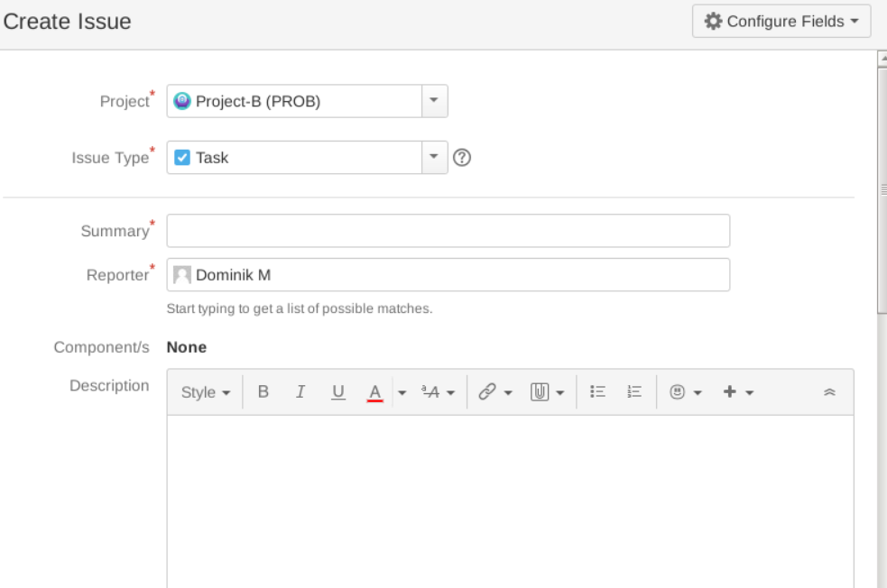Viewport: 887px width, 588px height.
Task: Click the Summary field label
Action: pyautogui.click(x=115, y=231)
